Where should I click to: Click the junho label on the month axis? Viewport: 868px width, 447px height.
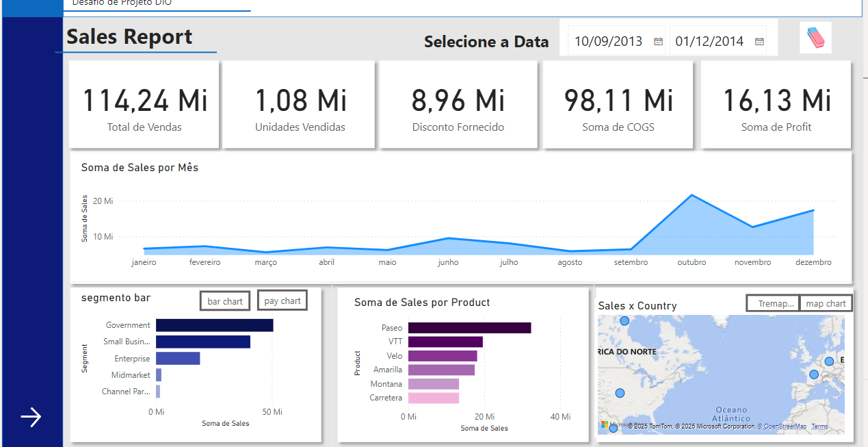(x=448, y=262)
